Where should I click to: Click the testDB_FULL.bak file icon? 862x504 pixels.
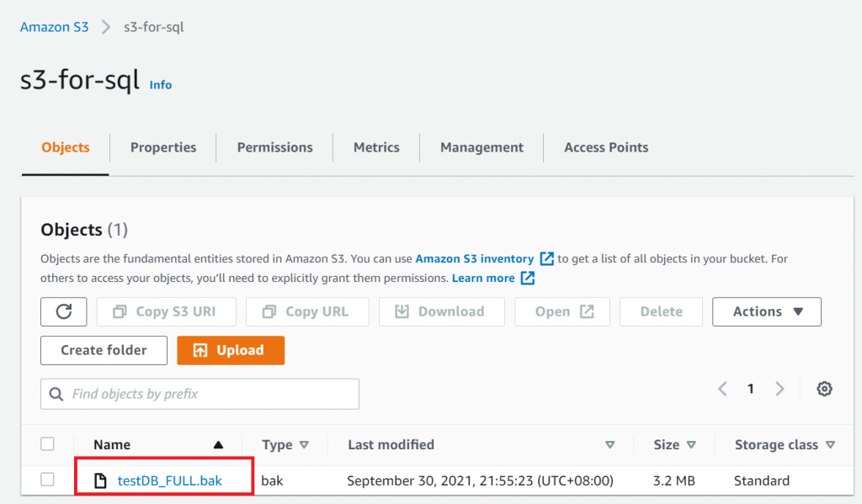tap(100, 481)
